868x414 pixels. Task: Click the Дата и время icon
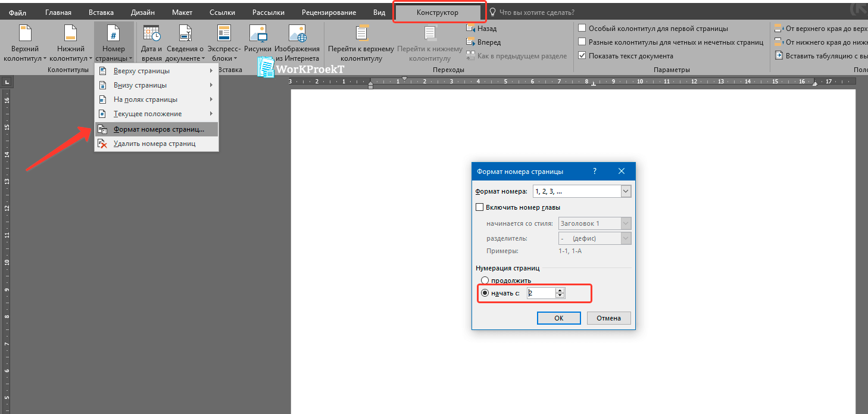click(151, 34)
